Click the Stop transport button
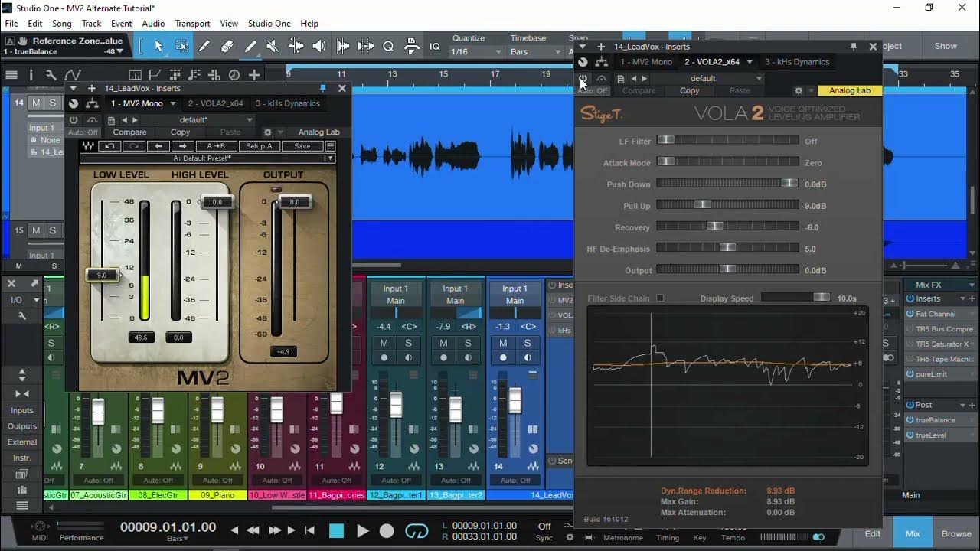Viewport: 980px width, 551px height. point(336,531)
